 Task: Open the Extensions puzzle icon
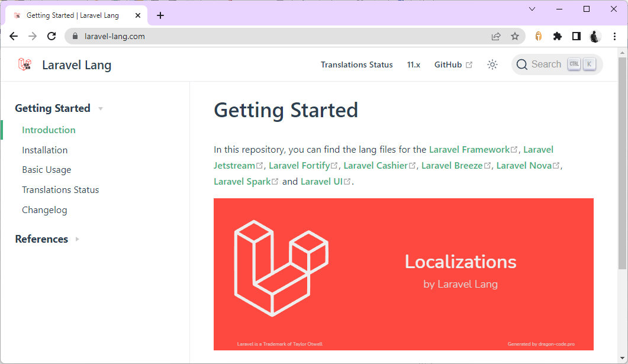tap(557, 37)
